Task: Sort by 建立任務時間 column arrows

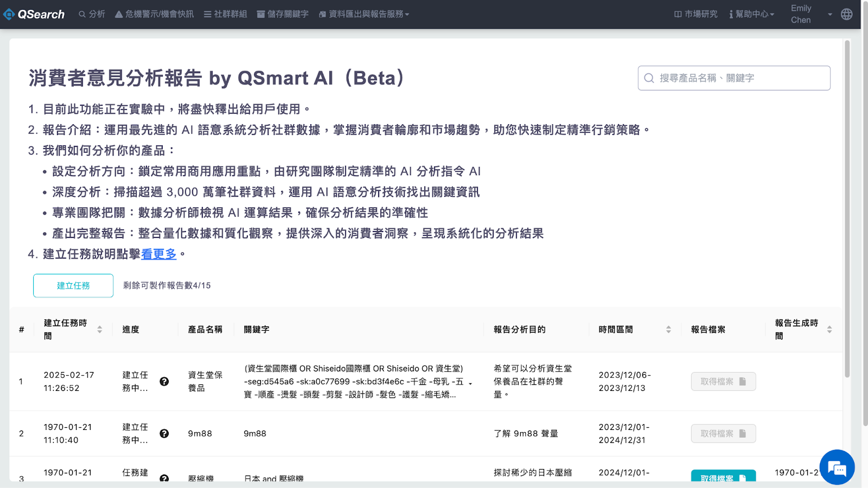Action: point(100,330)
